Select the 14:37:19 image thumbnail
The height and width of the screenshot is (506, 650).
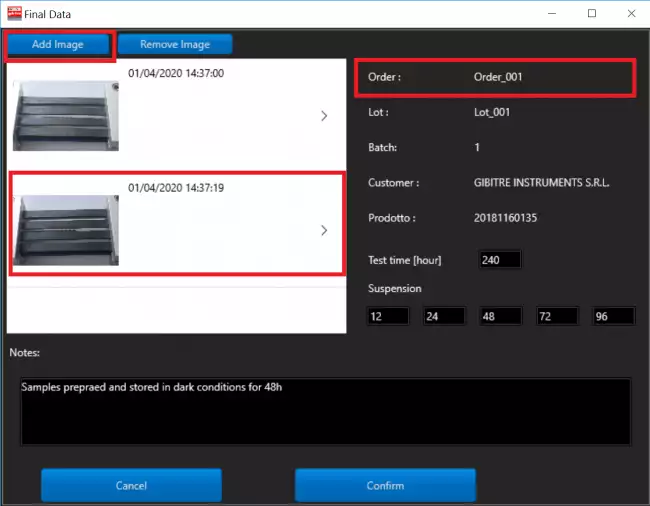(65, 229)
